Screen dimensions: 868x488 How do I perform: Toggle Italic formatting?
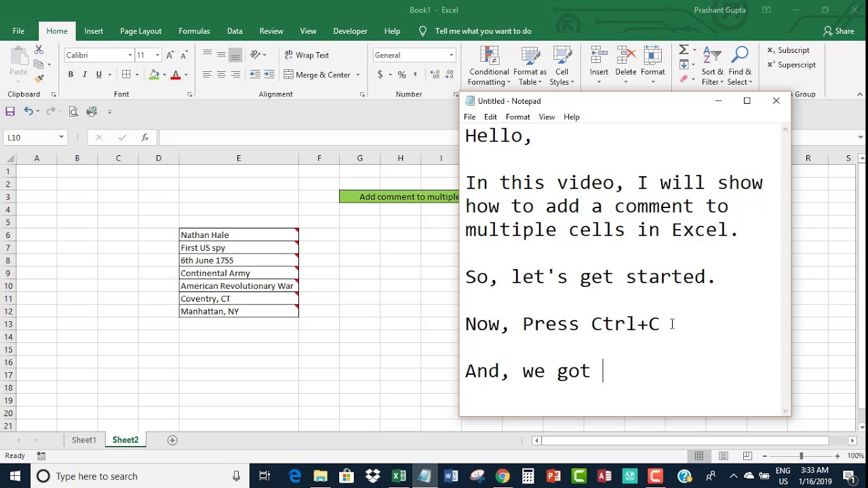(85, 75)
